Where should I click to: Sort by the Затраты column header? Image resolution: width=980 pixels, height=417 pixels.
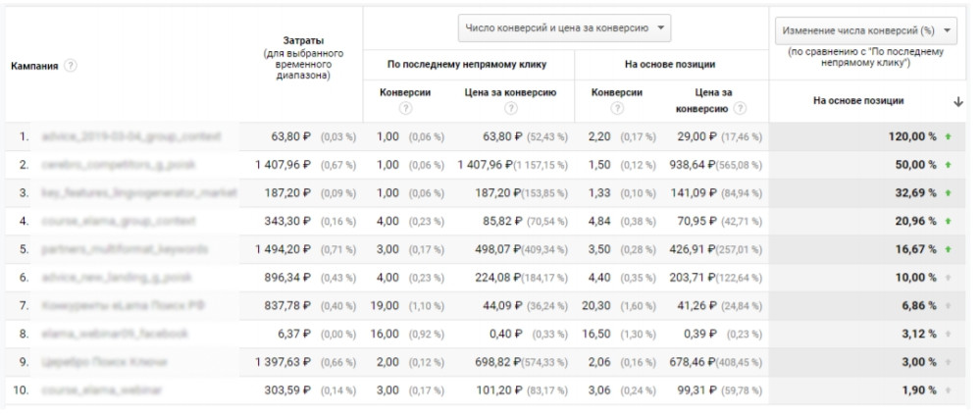click(307, 56)
